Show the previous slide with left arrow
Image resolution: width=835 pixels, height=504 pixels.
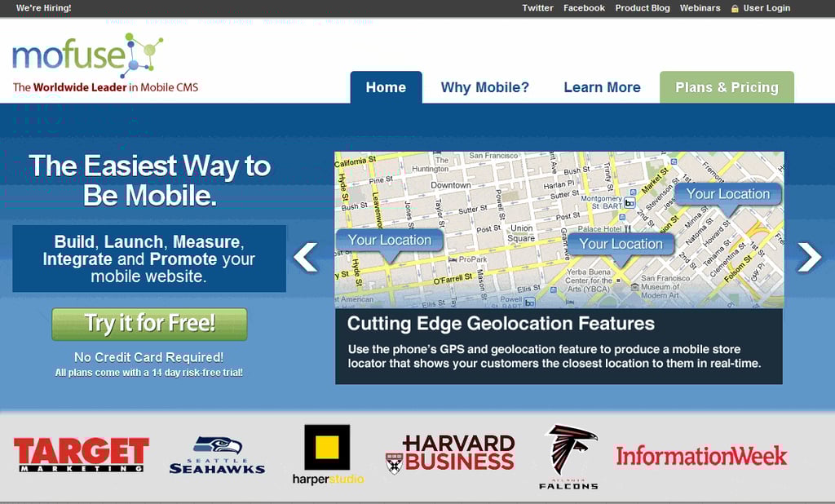point(306,257)
